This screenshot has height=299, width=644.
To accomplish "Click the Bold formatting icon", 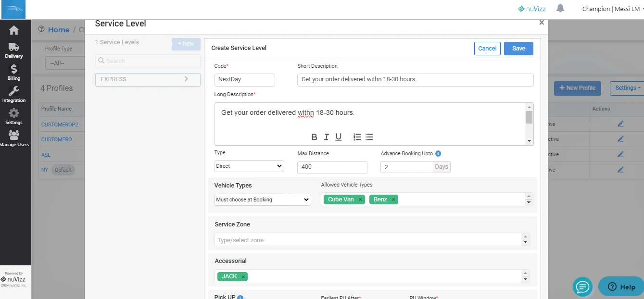I will [x=314, y=137].
